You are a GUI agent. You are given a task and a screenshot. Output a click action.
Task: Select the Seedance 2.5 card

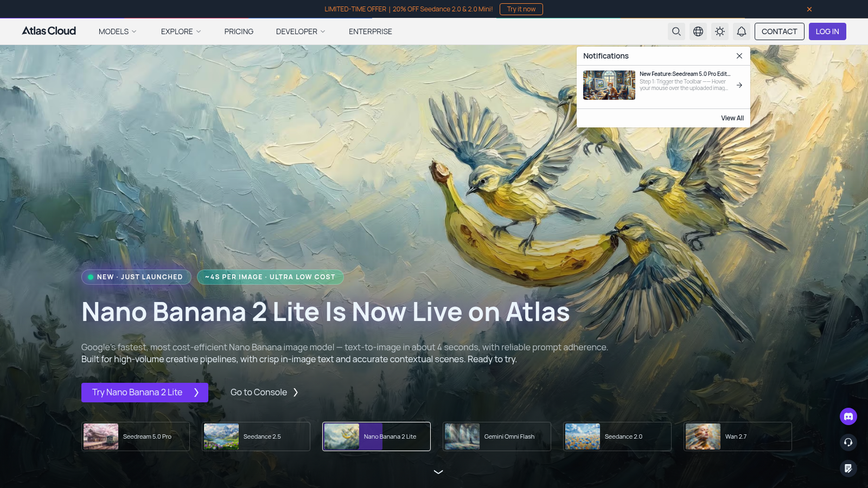pos(256,436)
